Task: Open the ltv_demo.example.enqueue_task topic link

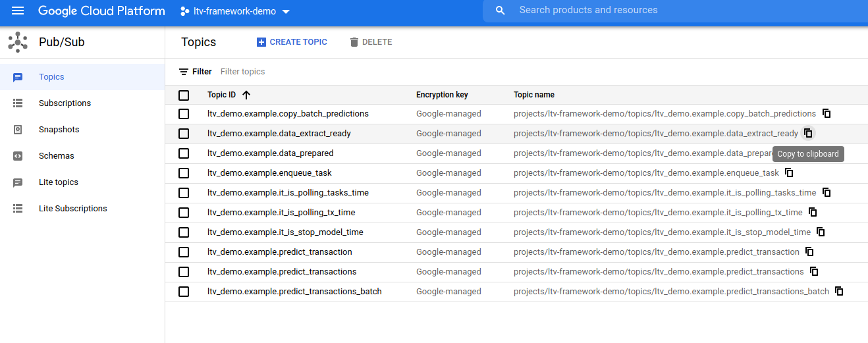Action: [269, 173]
